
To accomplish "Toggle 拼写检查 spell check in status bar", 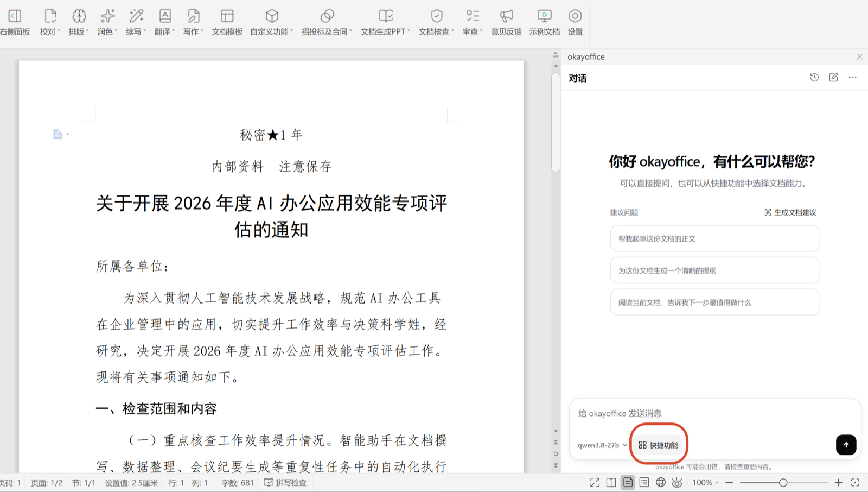I will 285,483.
